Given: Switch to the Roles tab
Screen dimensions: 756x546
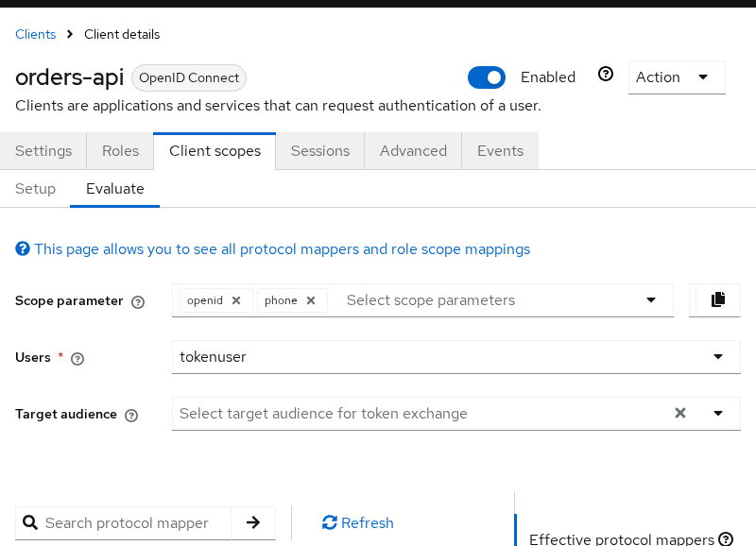Looking at the screenshot, I should (121, 151).
